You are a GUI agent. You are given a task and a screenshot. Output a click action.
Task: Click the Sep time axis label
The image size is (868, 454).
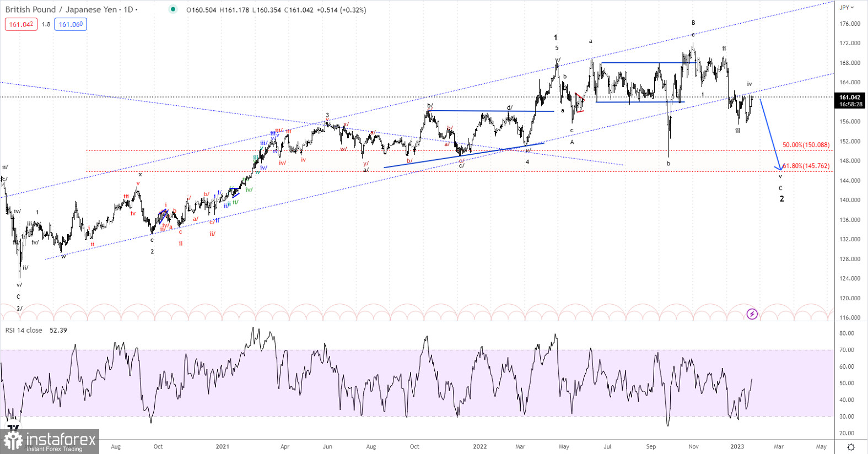tap(651, 446)
